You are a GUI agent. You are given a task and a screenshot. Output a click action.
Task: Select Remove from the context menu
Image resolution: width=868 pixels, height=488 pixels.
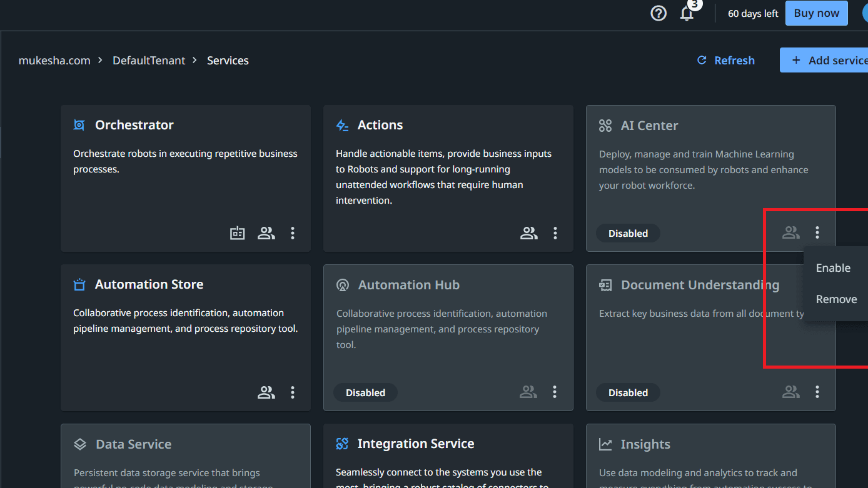click(835, 299)
